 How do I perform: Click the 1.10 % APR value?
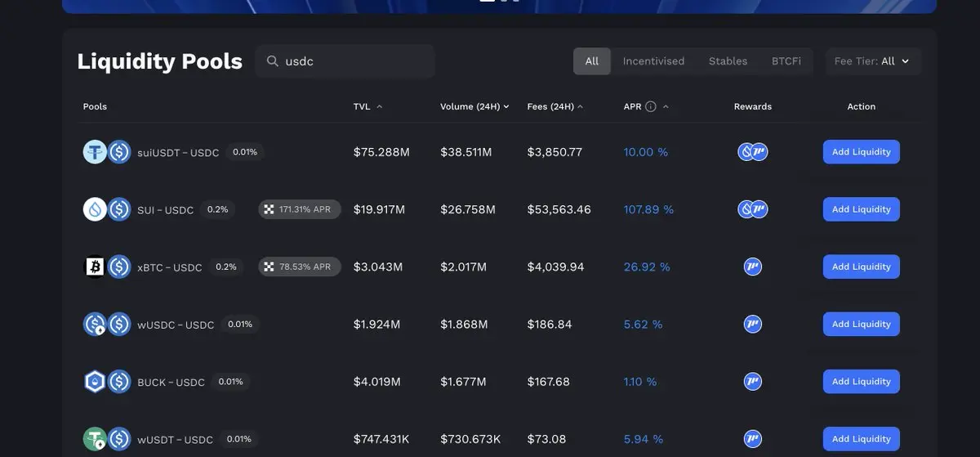pos(639,382)
